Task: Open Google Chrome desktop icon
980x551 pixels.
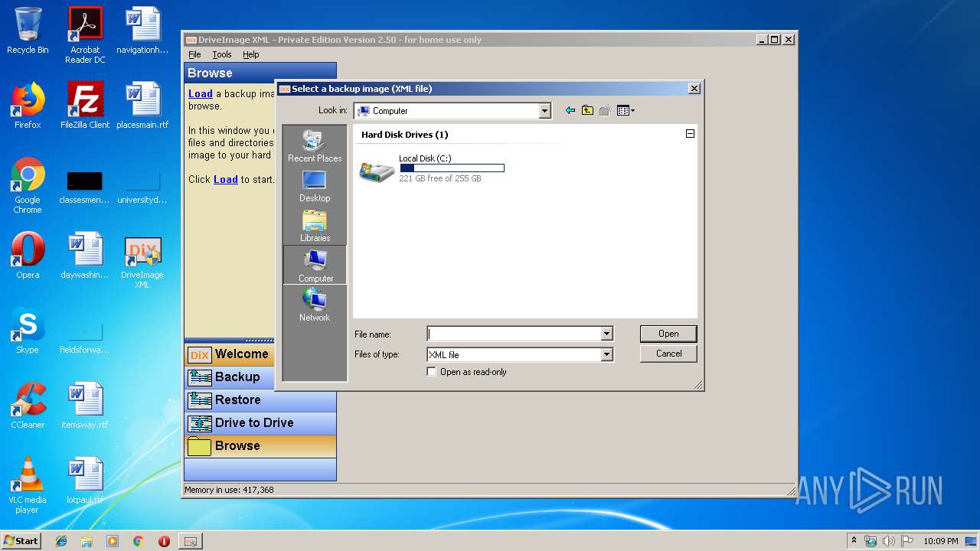Action: tap(28, 185)
